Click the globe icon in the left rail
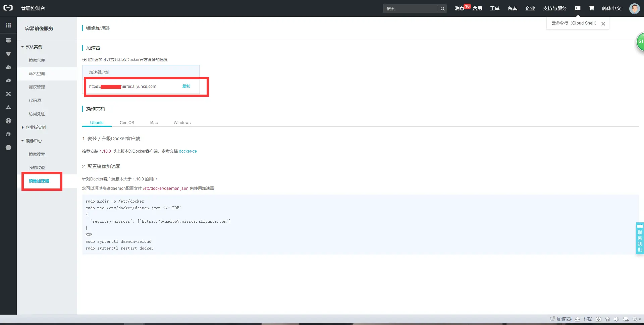Image resolution: width=644 pixels, height=325 pixels. pyautogui.click(x=8, y=121)
